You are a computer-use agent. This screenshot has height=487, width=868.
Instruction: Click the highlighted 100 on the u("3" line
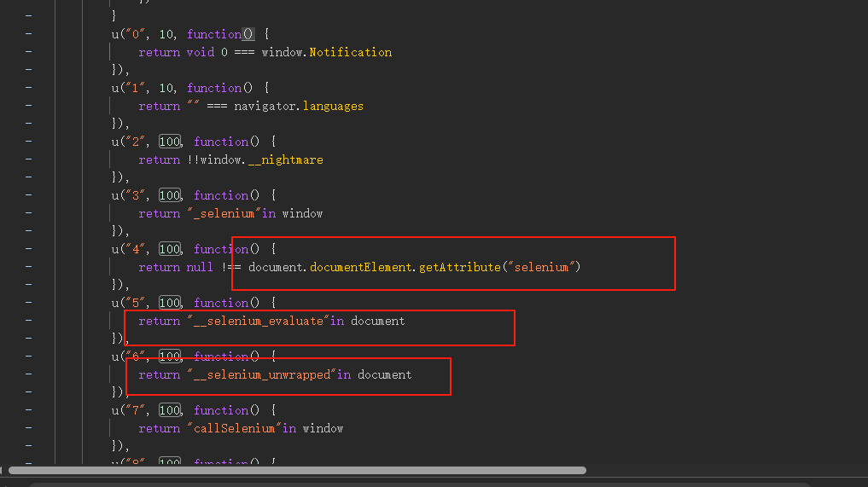[x=170, y=195]
